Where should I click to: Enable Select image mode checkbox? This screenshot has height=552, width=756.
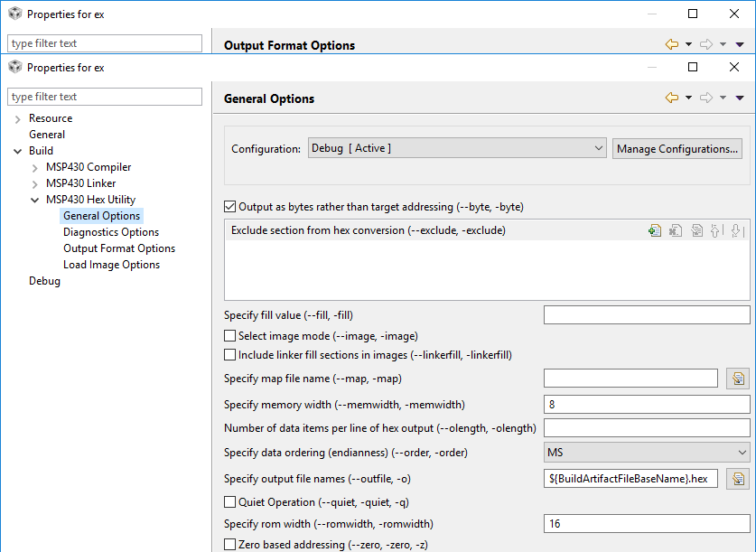pos(229,336)
